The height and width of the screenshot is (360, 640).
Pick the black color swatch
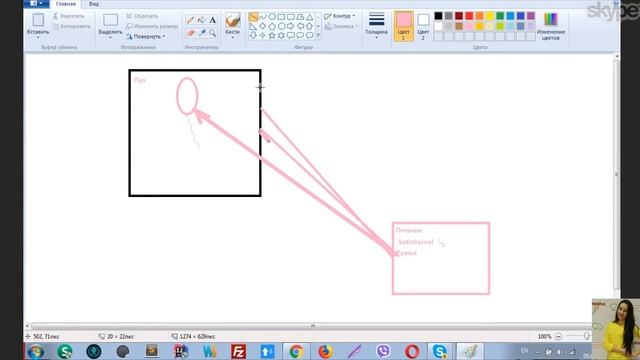tap(438, 16)
